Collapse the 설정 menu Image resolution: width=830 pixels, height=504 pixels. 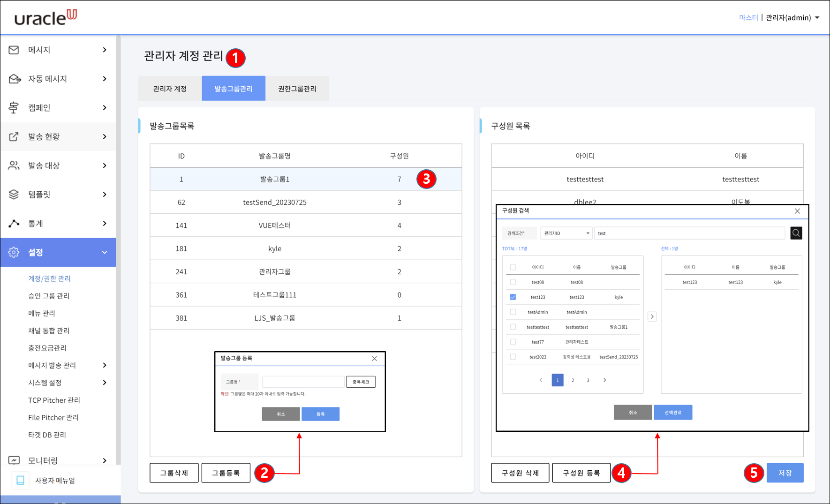[105, 252]
